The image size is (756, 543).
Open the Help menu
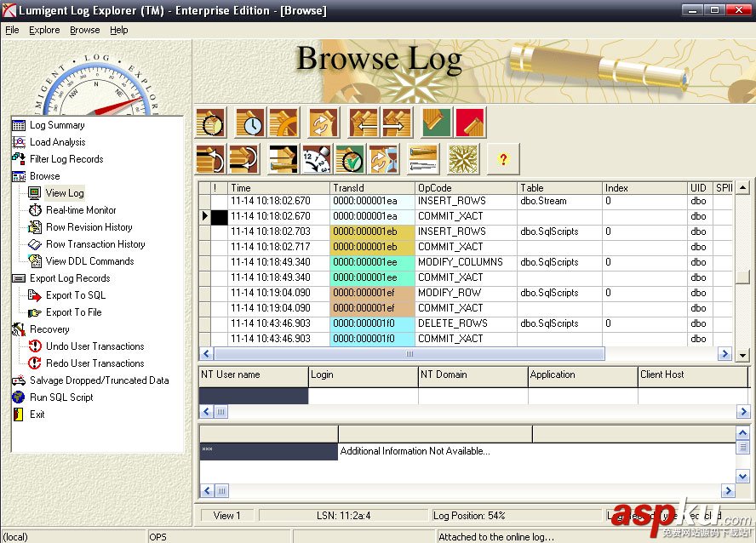[118, 30]
